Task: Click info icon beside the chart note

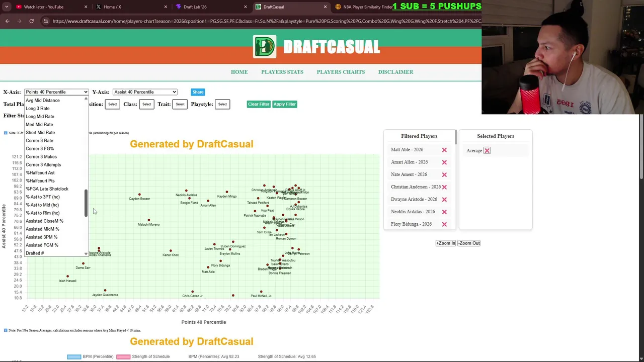Action: 6,133
